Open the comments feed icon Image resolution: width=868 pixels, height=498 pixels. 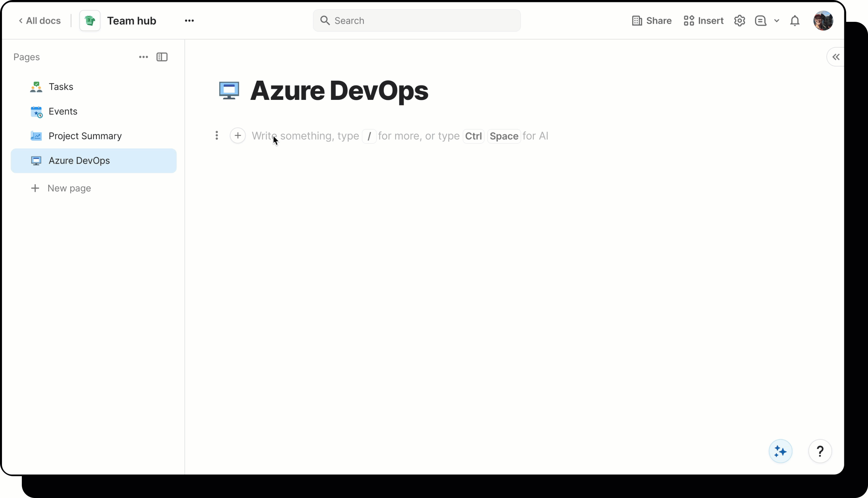(x=760, y=21)
